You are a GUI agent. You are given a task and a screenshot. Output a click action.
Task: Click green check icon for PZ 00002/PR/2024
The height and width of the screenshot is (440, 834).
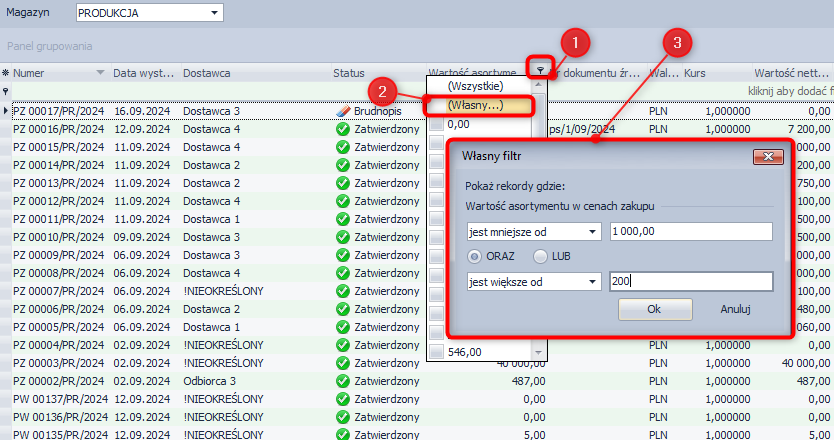click(x=343, y=381)
